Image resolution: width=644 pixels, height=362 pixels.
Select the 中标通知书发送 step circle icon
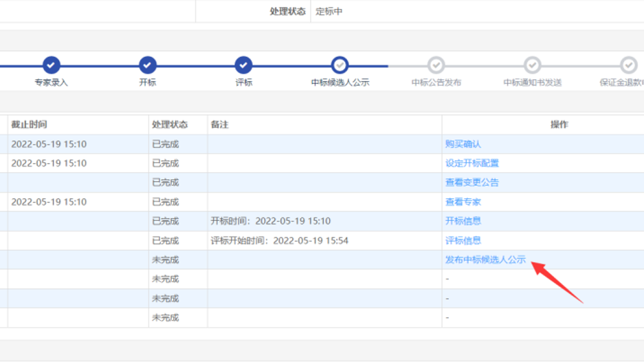point(533,65)
